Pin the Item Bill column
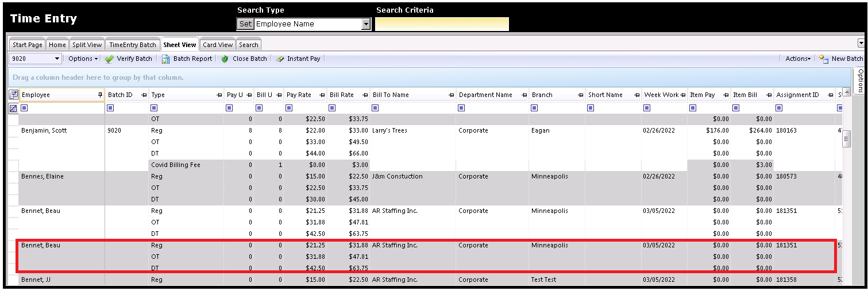The height and width of the screenshot is (291, 868). click(769, 95)
